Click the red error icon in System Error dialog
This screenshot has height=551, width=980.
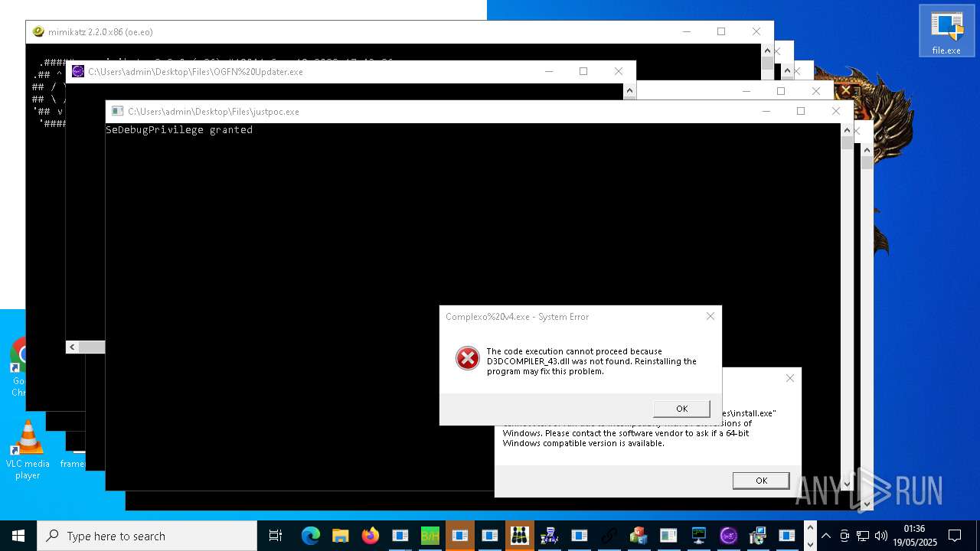click(467, 358)
